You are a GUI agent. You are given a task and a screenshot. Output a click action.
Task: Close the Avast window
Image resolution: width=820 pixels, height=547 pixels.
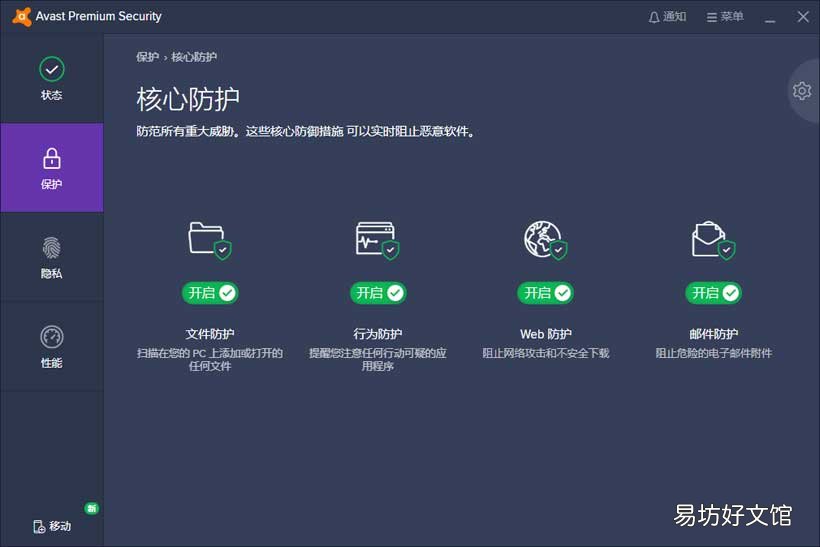point(803,17)
